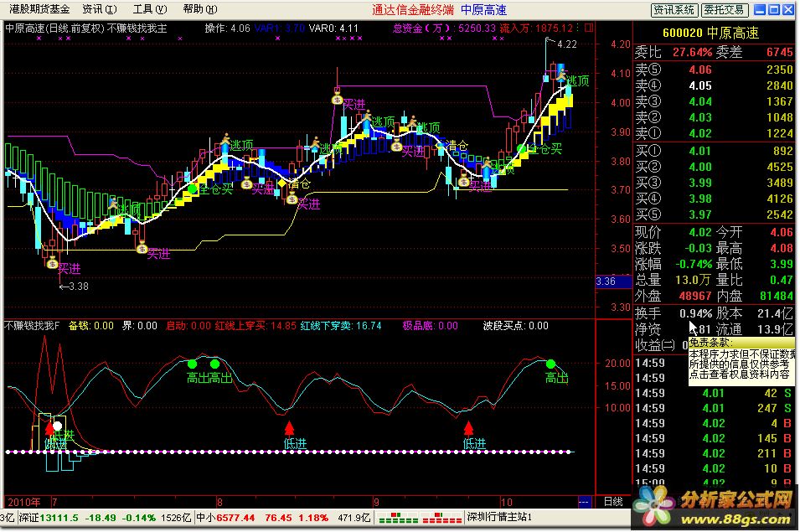The image size is (800, 532).
Task: Click the small red square icon above the price axis
Action: tap(589, 28)
